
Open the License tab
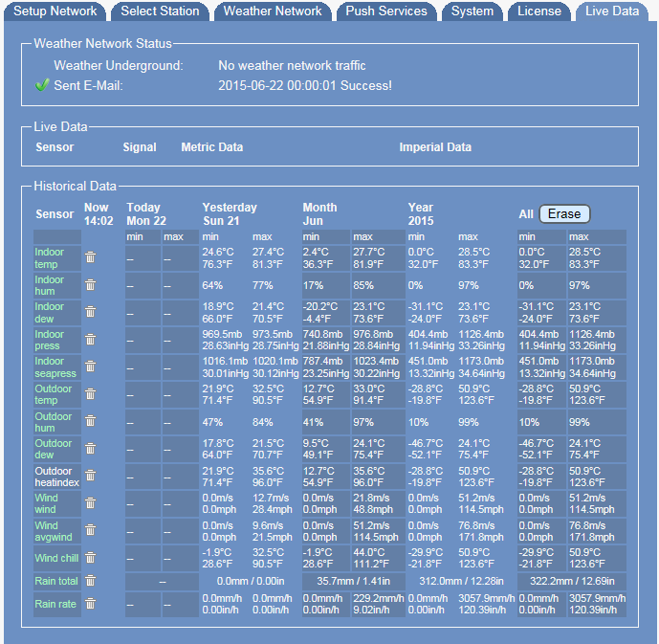point(539,11)
